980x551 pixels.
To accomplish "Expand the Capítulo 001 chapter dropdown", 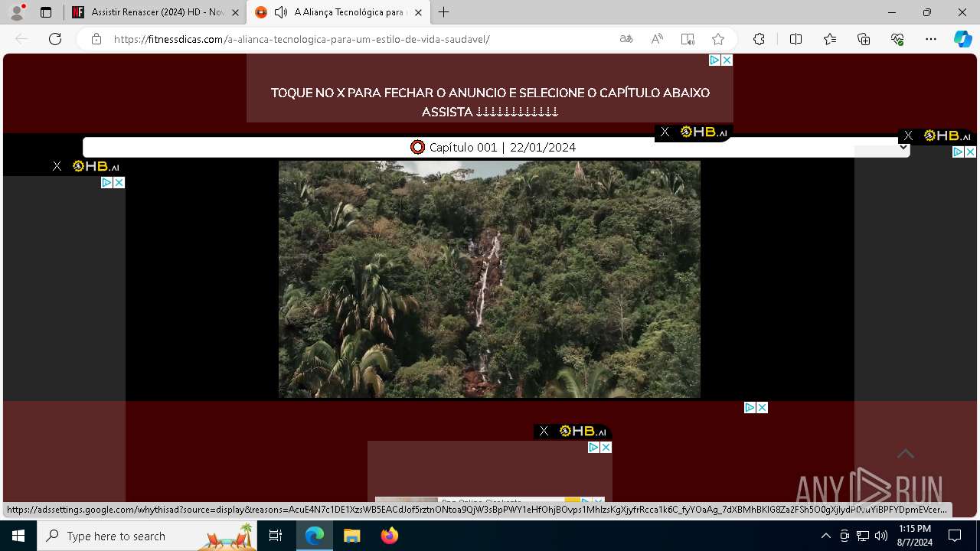I will [496, 147].
